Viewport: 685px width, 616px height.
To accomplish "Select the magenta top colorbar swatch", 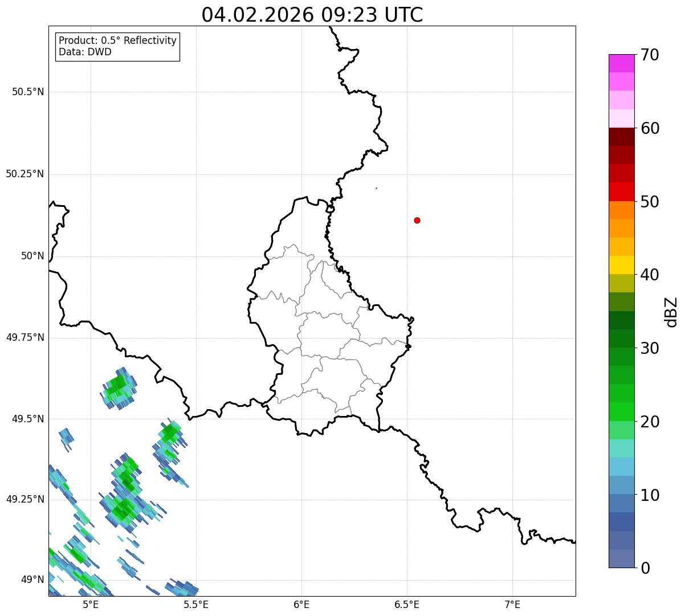I will 621,63.
